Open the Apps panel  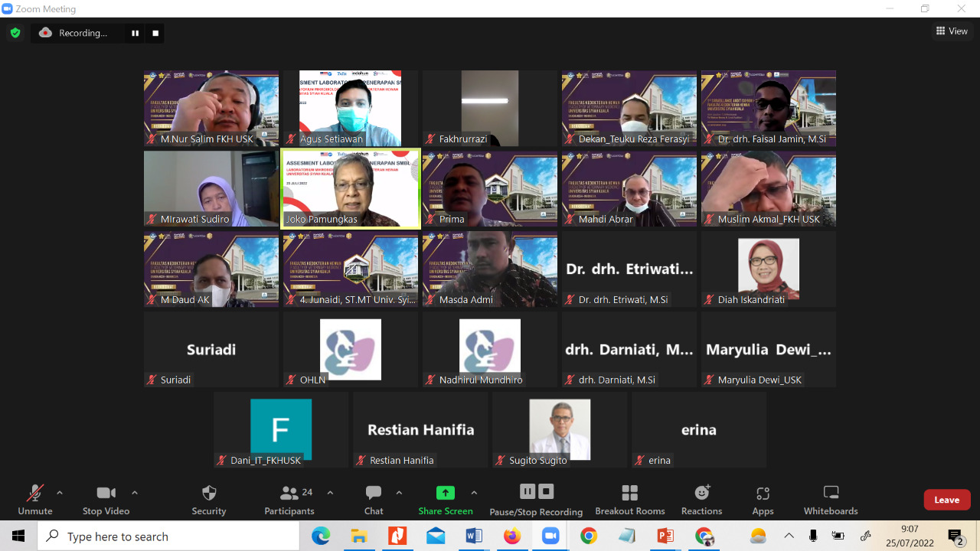(763, 500)
